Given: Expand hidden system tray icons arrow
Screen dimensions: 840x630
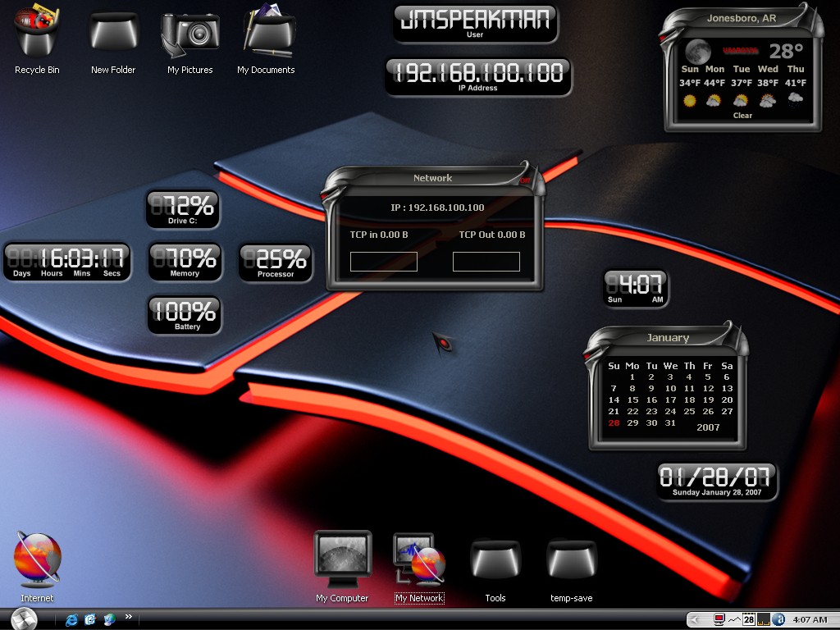Looking at the screenshot, I should [696, 620].
